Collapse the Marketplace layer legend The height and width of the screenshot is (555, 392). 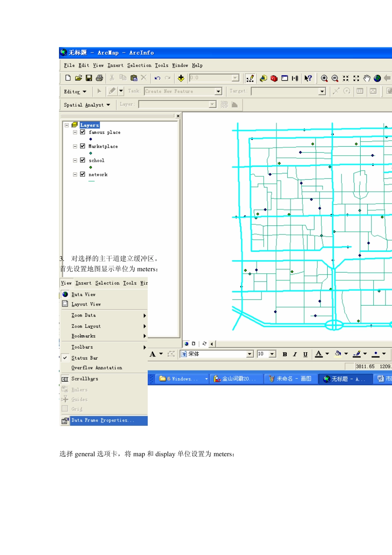(75, 146)
